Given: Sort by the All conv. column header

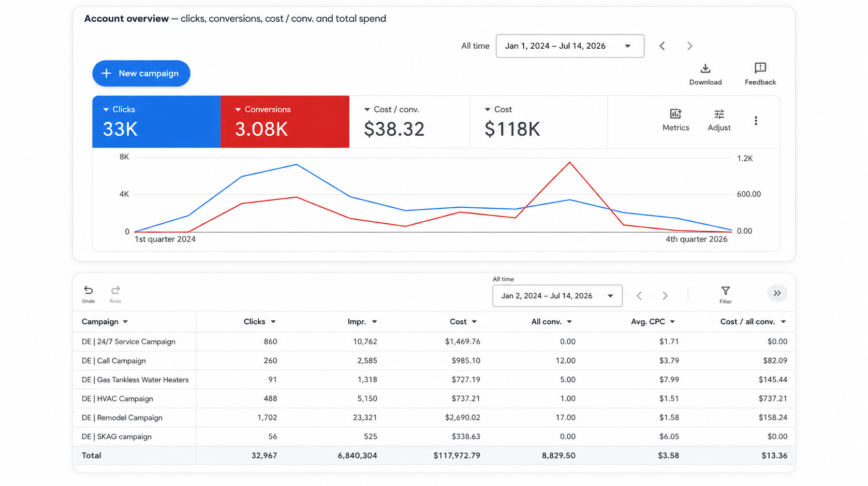Looking at the screenshot, I should point(551,322).
